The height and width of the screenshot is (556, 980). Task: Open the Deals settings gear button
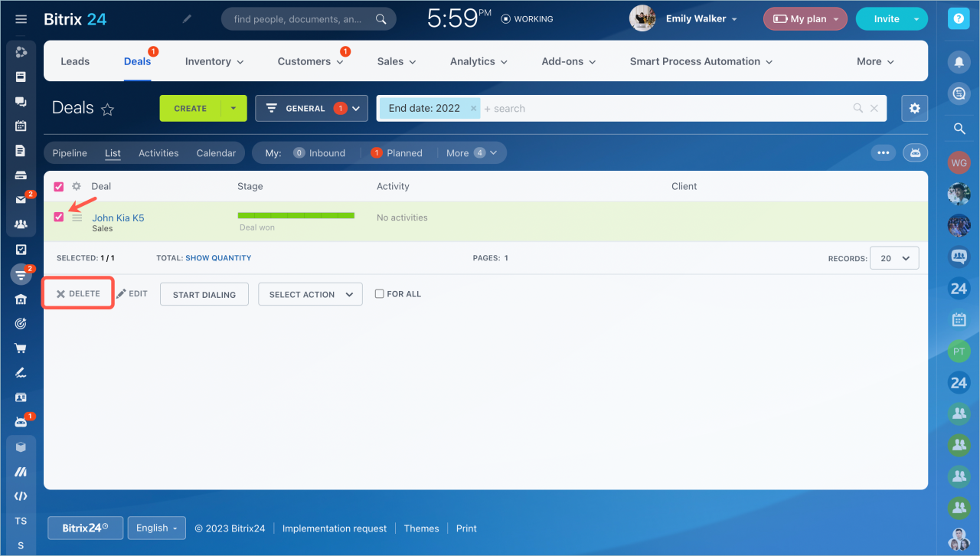(x=914, y=109)
